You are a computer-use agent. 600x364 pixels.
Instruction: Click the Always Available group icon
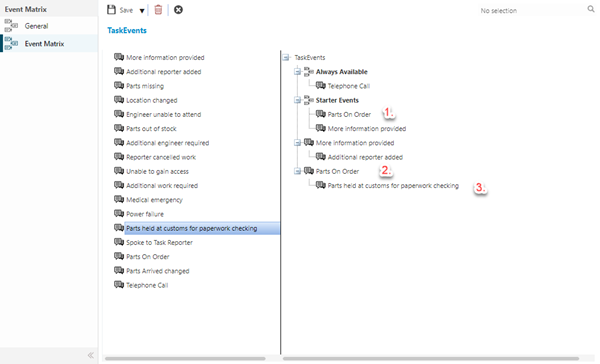(309, 71)
